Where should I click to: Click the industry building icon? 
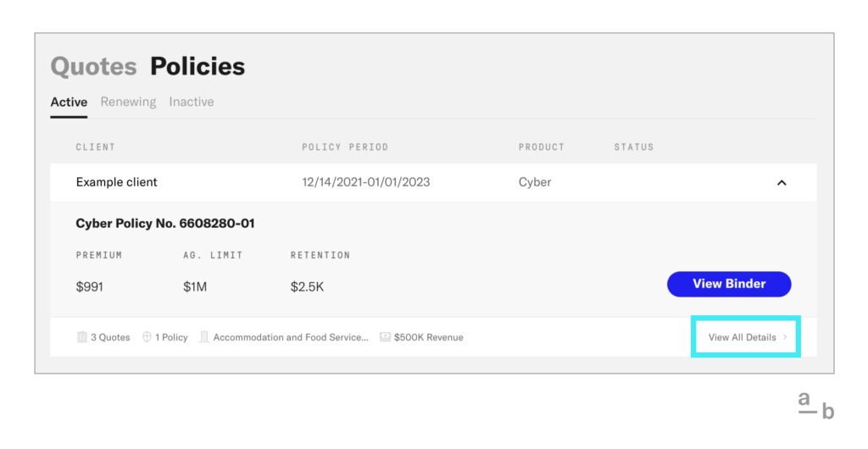pos(204,337)
